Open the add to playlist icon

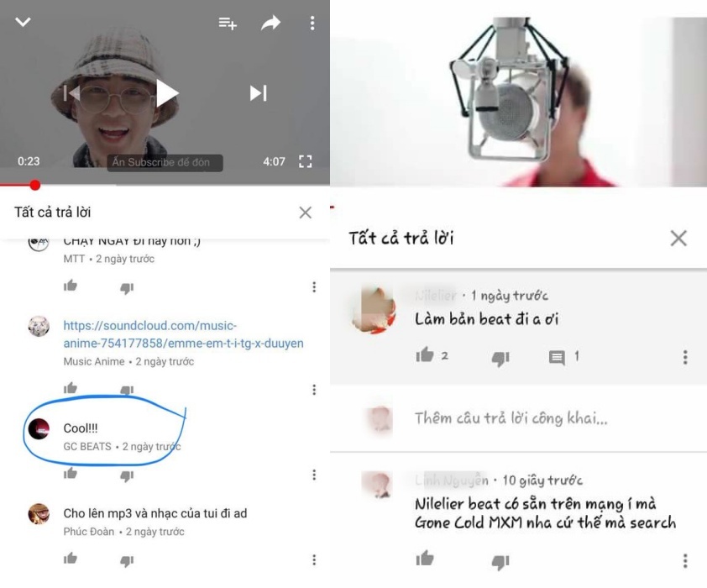(228, 23)
